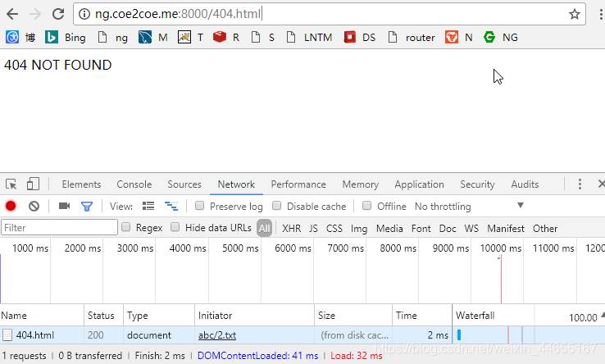Open the Bing bookmark

click(66, 38)
